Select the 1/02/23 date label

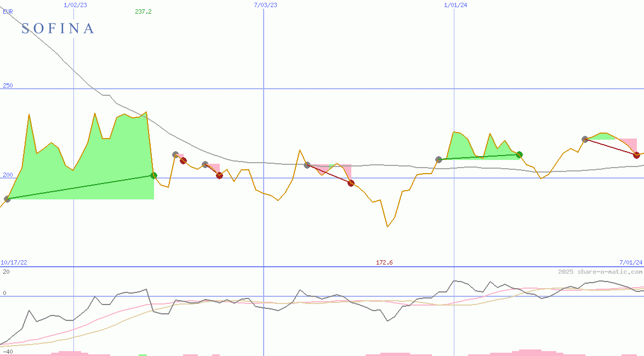(75, 5)
